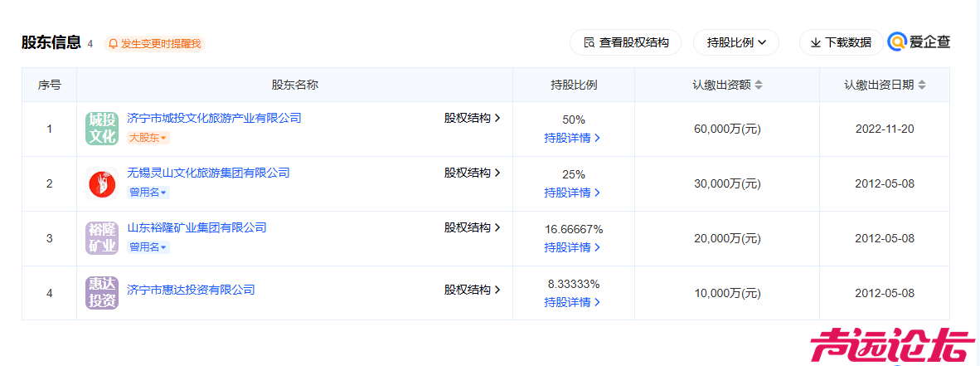Open the 持股比例 dropdown
980x366 pixels.
click(x=736, y=42)
